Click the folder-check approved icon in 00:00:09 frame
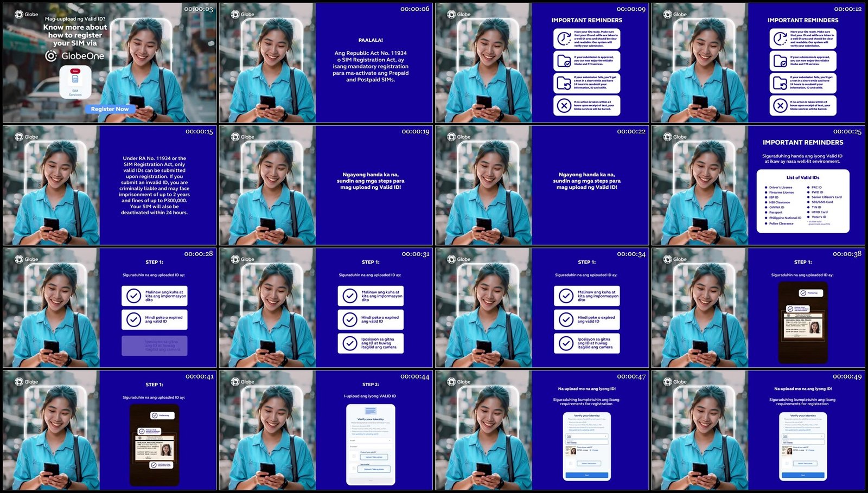Viewport: 868px width, 493px height. (564, 61)
